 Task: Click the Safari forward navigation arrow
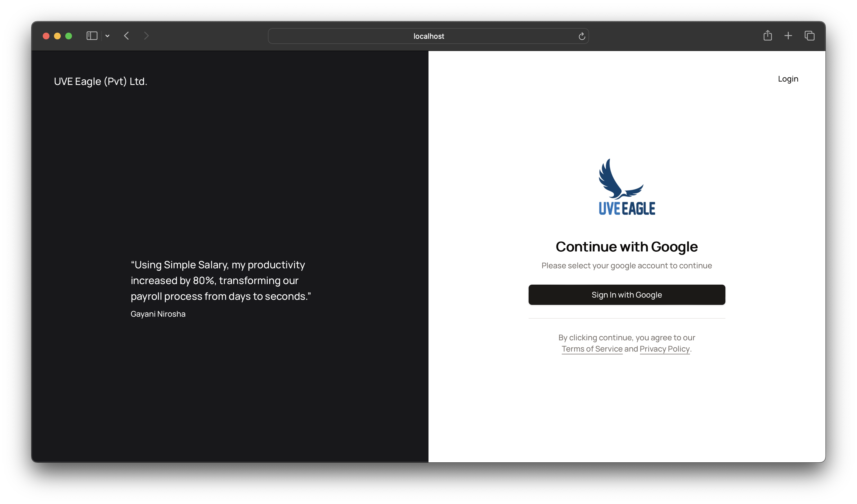[x=146, y=35]
